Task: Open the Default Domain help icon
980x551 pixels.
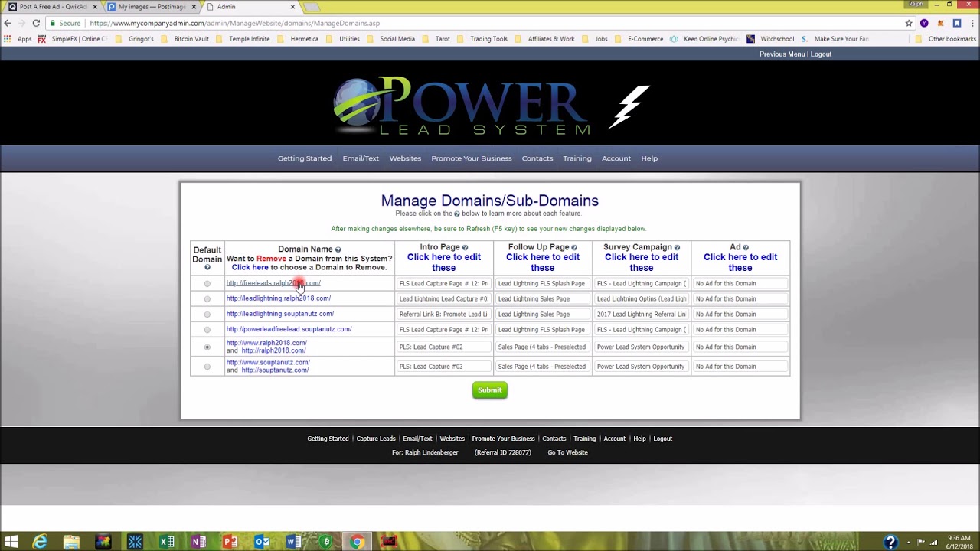Action: coord(207,268)
